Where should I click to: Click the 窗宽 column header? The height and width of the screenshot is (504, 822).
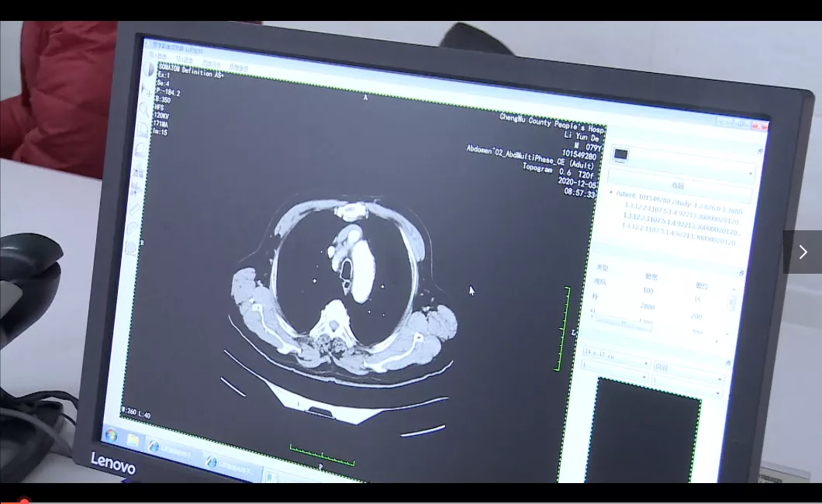[x=651, y=276]
